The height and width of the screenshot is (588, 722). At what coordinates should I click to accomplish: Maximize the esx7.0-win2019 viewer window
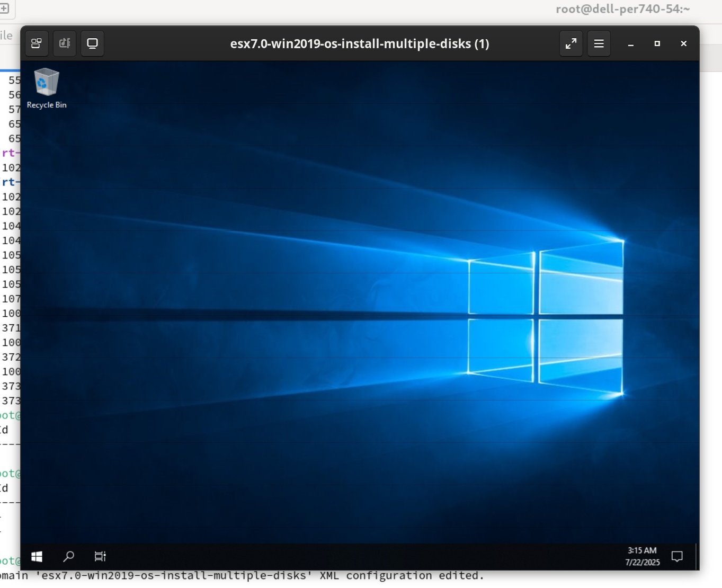(x=657, y=44)
